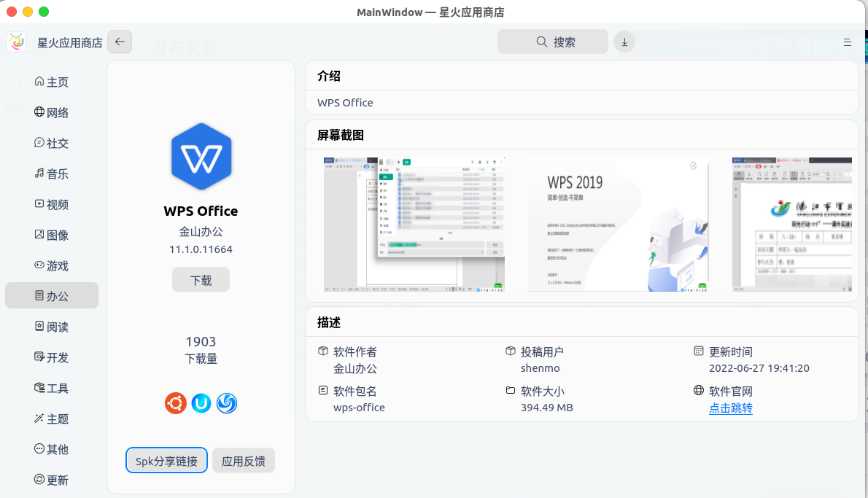This screenshot has height=498, width=868.
Task: Follow the 点击跳转 website link
Action: pyautogui.click(x=731, y=408)
